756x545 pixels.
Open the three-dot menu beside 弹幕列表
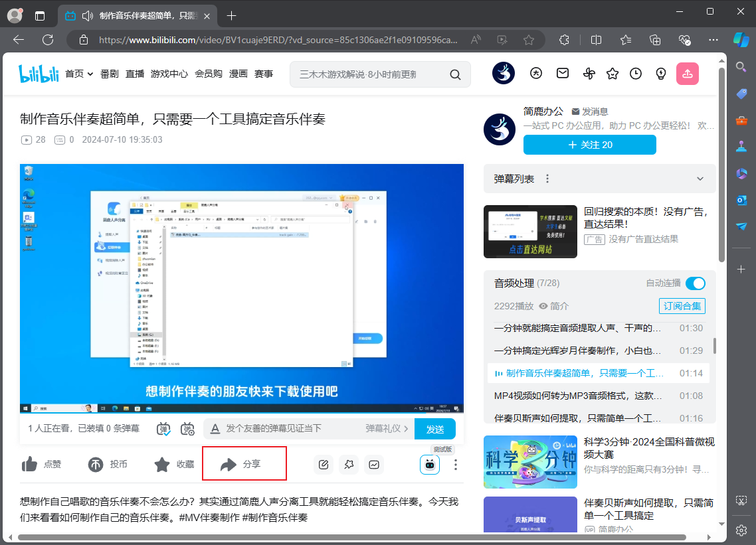[x=547, y=179]
